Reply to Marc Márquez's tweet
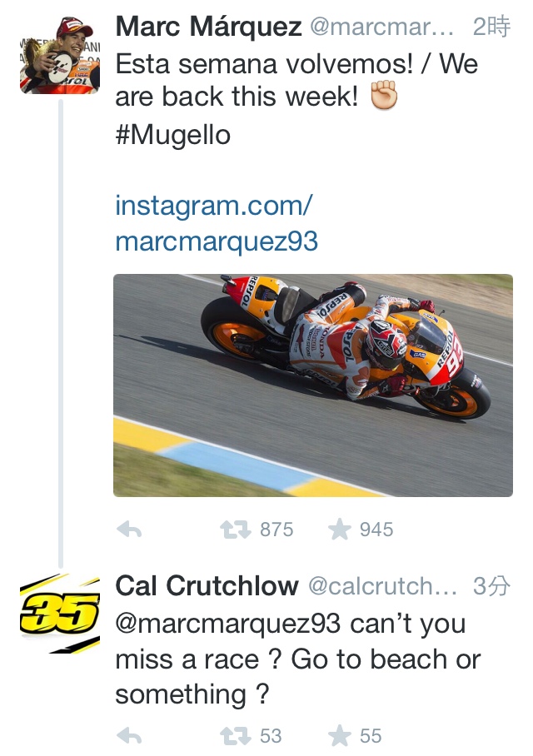The image size is (533, 756). click(x=129, y=530)
